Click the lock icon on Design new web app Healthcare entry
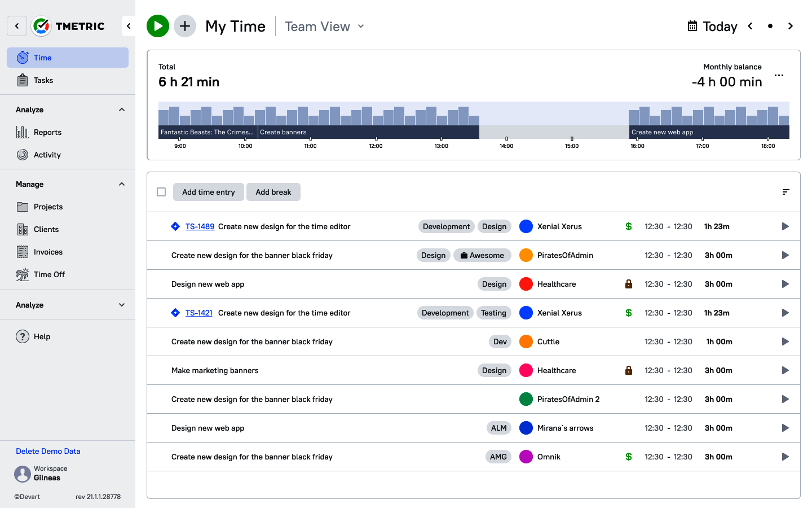 [x=628, y=284]
